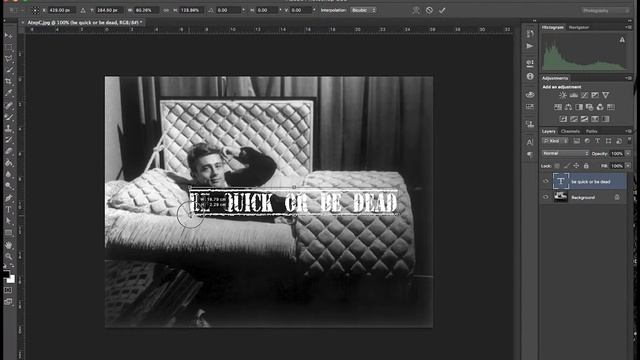Switch to the Channels tab
Screen dimensions: 640x360
point(570,131)
